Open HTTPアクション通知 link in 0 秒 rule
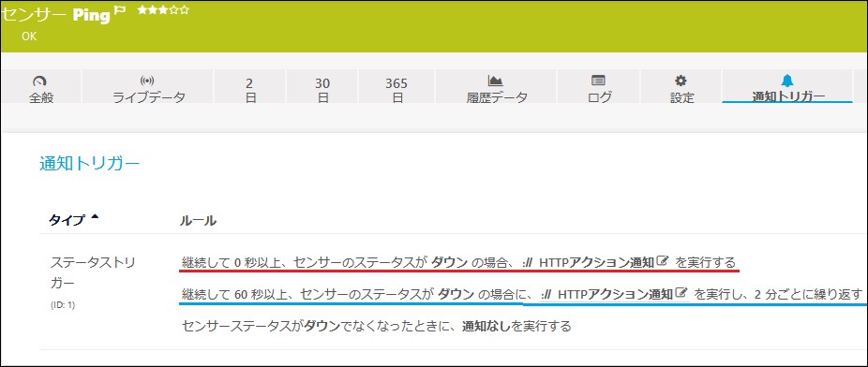Image resolution: width=868 pixels, height=367 pixels. 597,261
